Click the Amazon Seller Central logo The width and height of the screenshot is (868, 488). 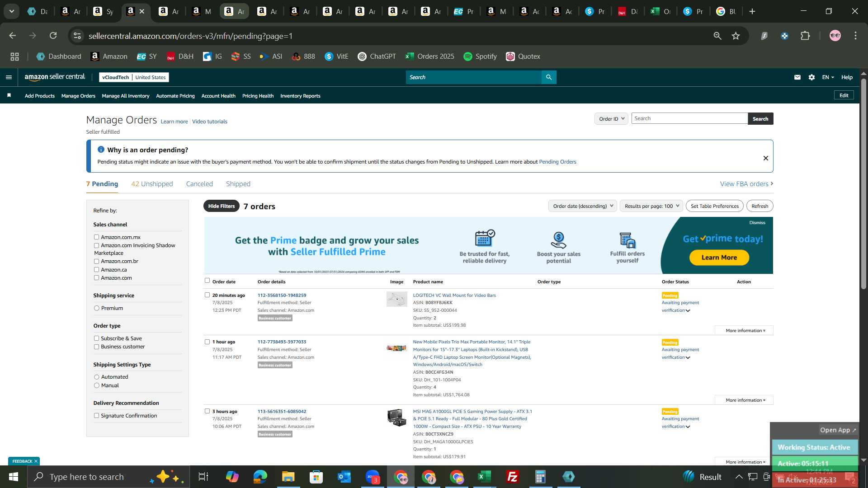click(55, 77)
